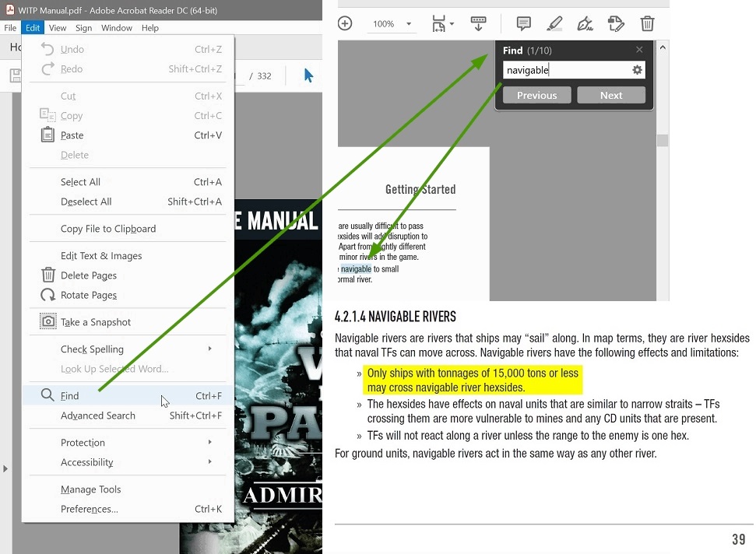This screenshot has height=554, width=756.
Task: Click the scrolling mode keyboard icon
Action: click(x=478, y=23)
